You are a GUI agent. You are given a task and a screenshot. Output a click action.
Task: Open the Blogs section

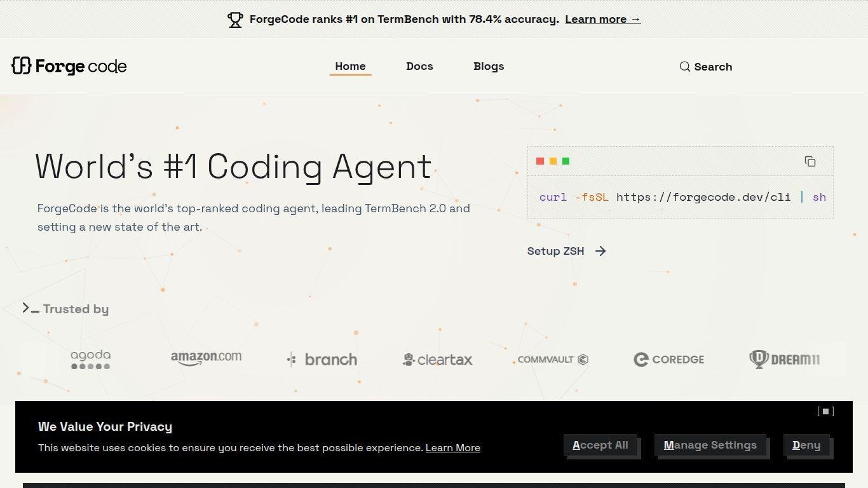coord(489,66)
